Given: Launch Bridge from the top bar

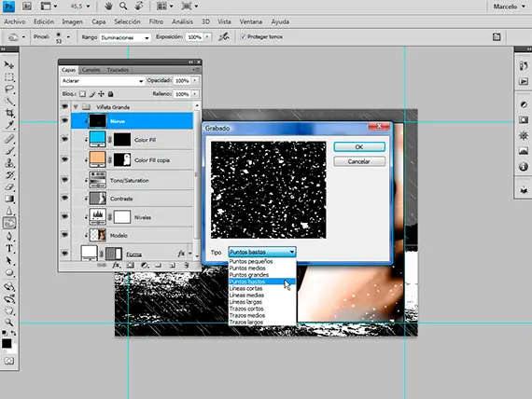Looking at the screenshot, I should (x=27, y=7).
